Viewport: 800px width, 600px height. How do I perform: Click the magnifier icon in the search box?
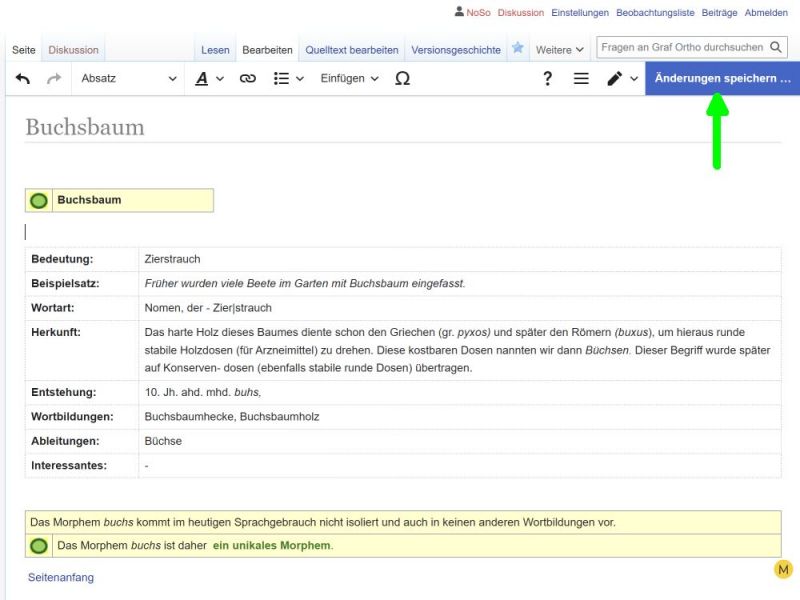click(x=777, y=46)
